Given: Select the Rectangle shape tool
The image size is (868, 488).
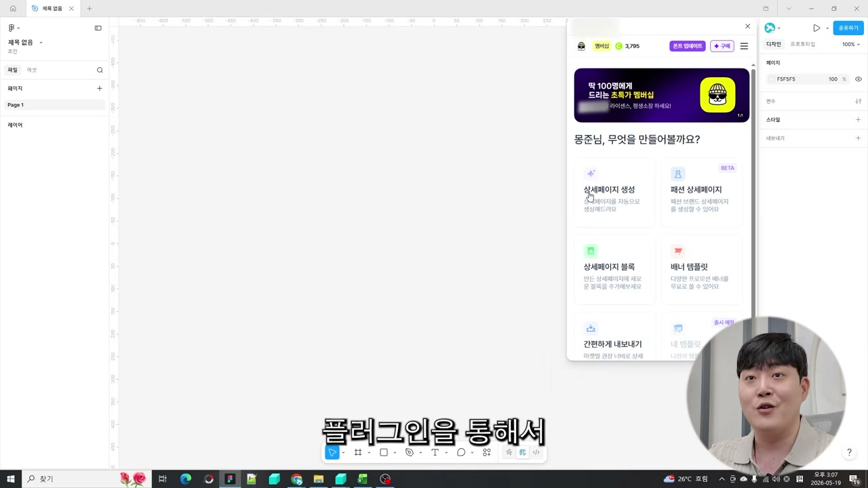Looking at the screenshot, I should (384, 453).
